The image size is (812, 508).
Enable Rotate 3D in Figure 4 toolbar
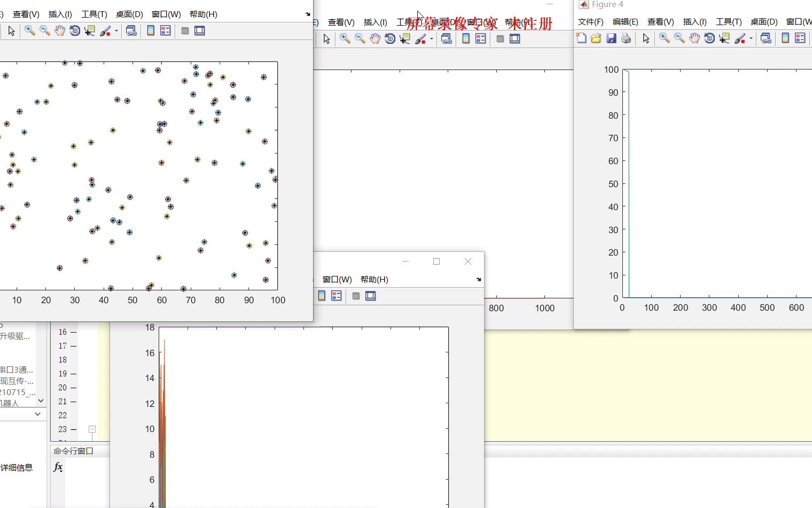pos(709,38)
